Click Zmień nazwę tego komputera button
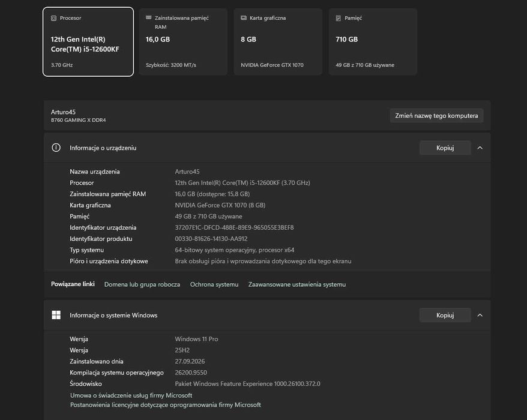Viewport: 527px width, 420px height. [436, 116]
